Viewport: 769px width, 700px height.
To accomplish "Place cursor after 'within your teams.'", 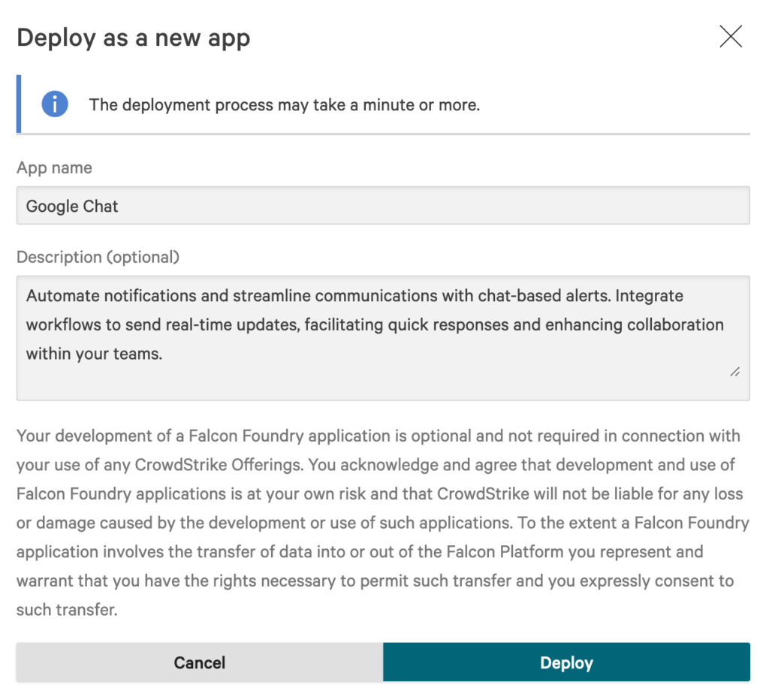I will coord(163,354).
